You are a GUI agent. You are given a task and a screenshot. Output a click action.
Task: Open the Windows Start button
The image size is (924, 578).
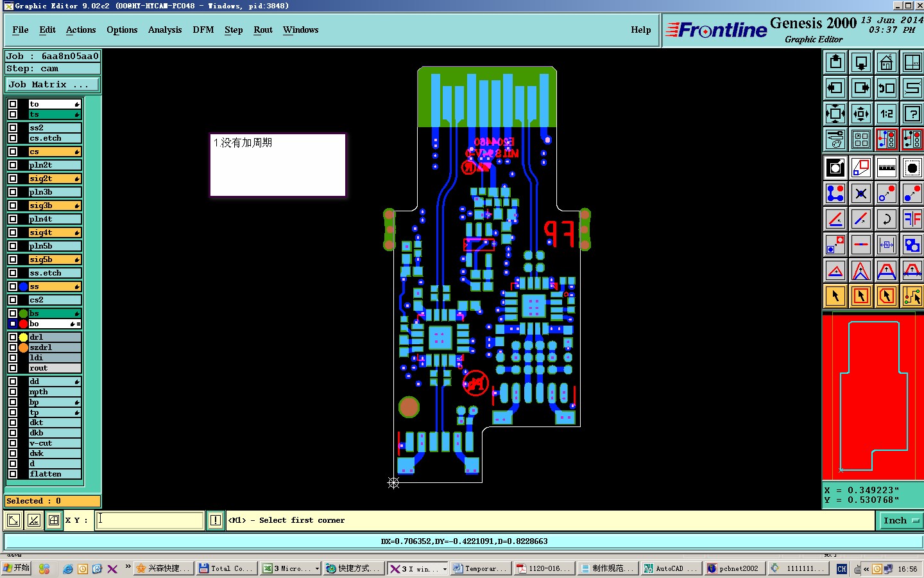(x=17, y=568)
